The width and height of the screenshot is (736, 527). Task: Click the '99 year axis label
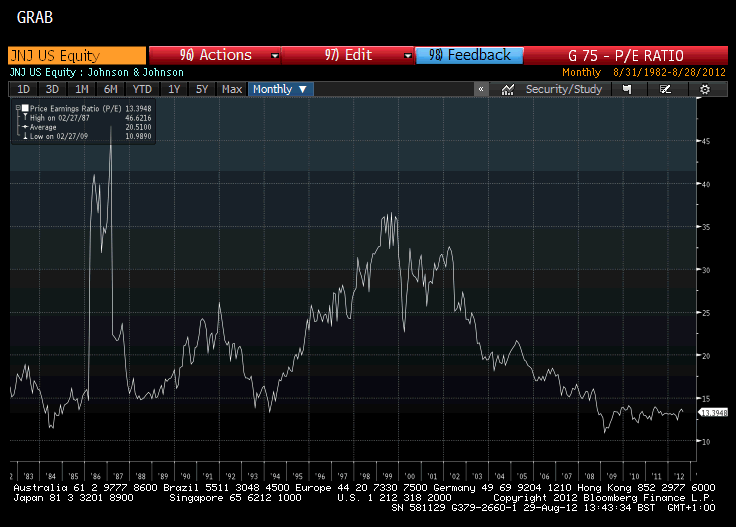pyautogui.click(x=387, y=475)
